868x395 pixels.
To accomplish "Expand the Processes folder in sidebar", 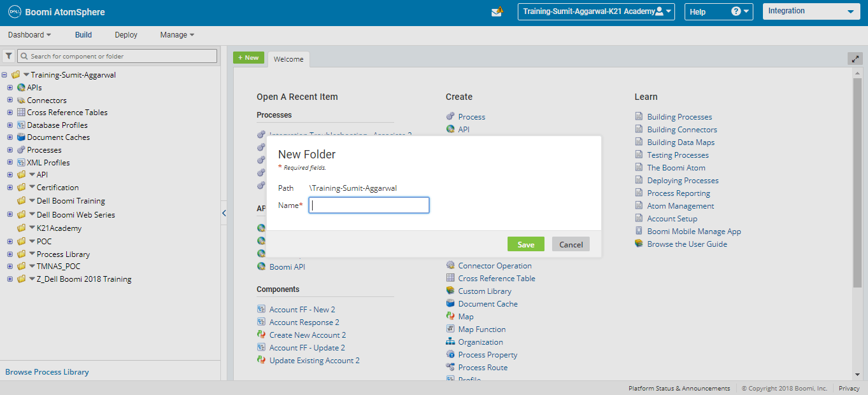I will (x=9, y=149).
